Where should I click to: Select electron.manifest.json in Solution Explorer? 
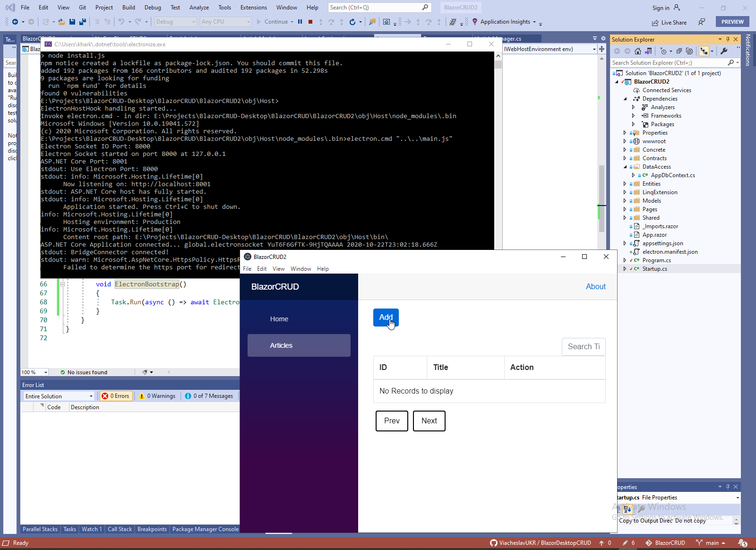tap(670, 252)
